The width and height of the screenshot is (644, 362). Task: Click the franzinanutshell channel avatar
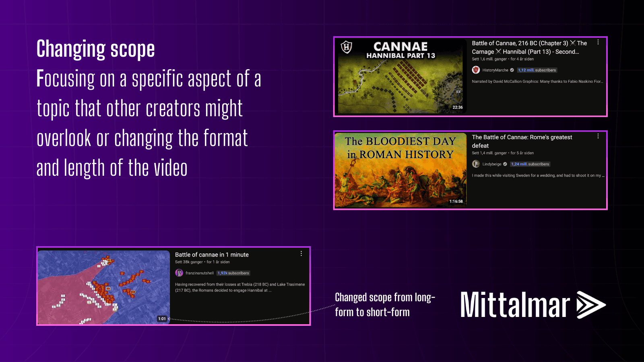tap(179, 273)
